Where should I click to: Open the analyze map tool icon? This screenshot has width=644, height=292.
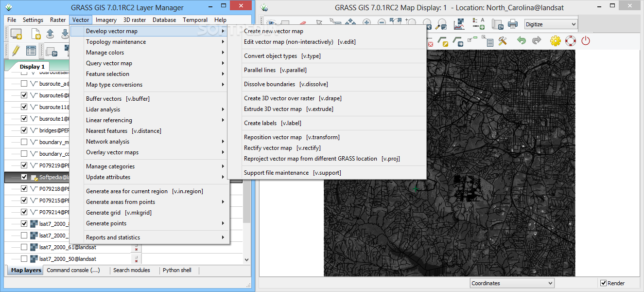tap(459, 24)
